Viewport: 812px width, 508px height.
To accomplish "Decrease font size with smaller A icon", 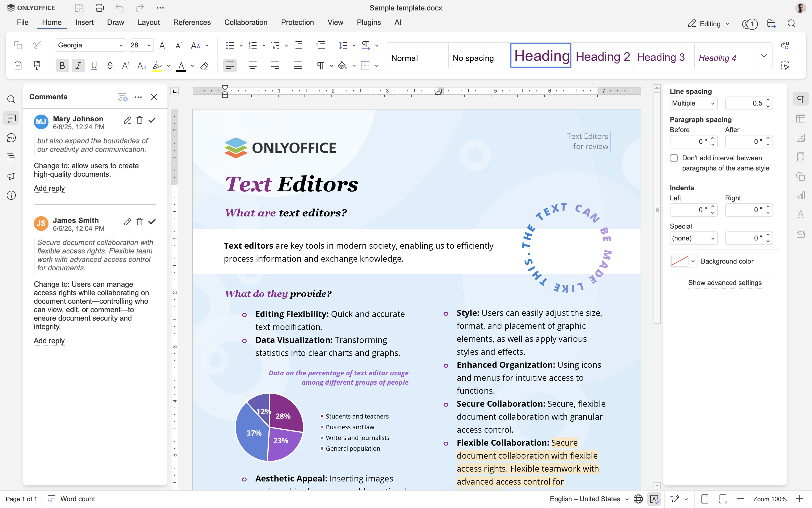I will 178,45.
